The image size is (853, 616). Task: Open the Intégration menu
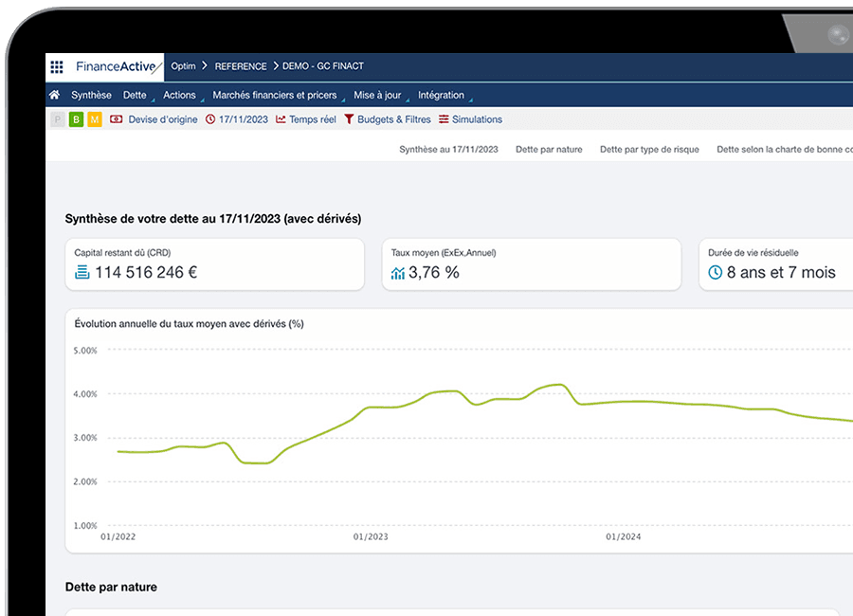(x=441, y=96)
